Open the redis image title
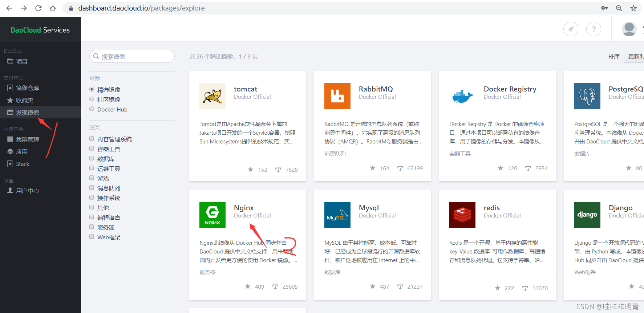 492,208
